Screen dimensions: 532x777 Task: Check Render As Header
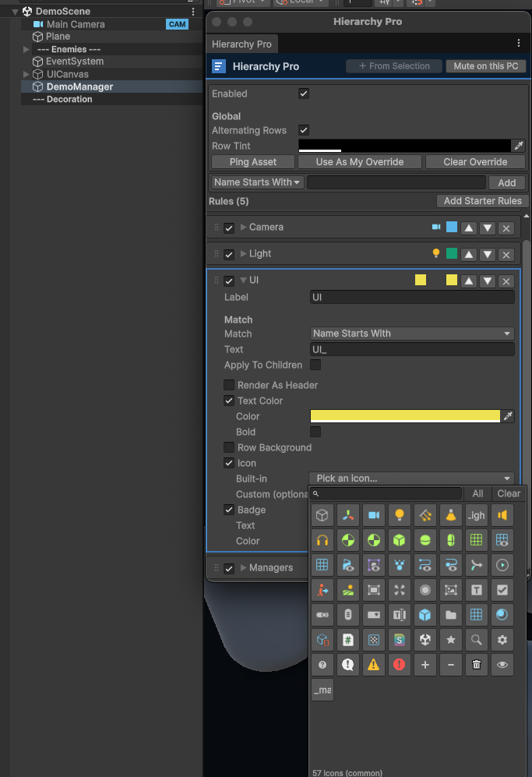tap(229, 385)
